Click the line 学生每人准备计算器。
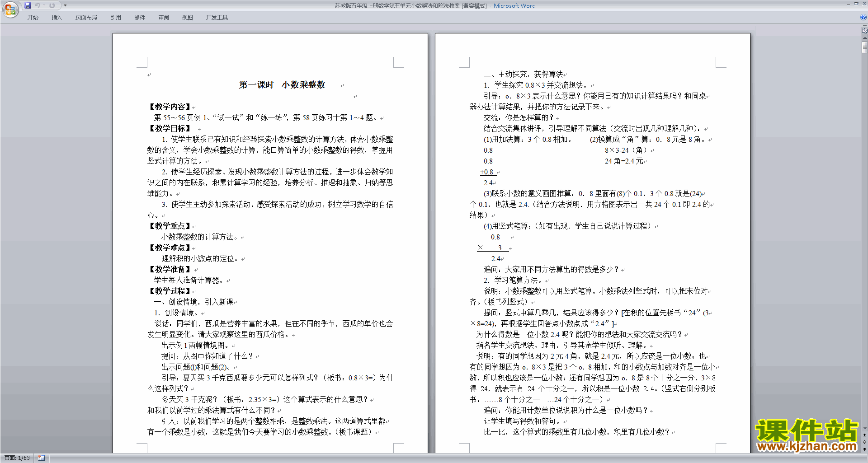 (x=189, y=280)
